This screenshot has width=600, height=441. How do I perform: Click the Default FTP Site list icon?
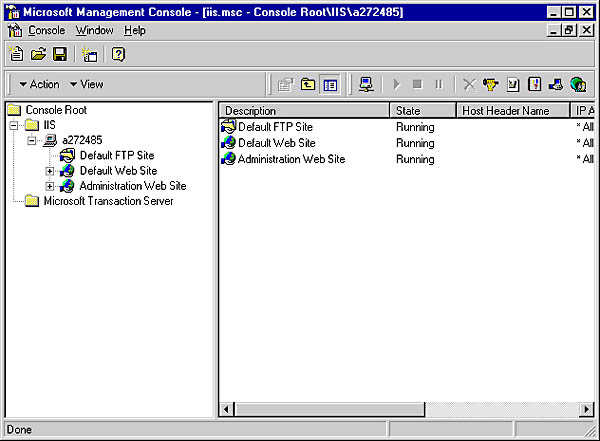tap(228, 126)
